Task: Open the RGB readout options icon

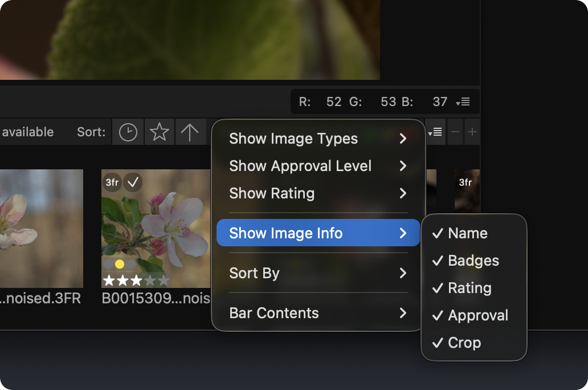Action: 463,101
